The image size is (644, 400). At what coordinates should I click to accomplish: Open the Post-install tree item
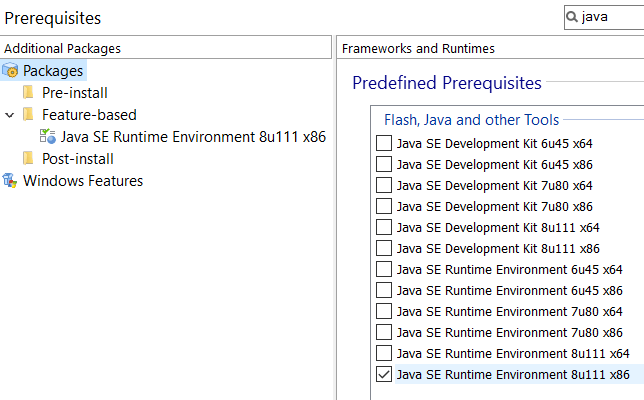78,159
